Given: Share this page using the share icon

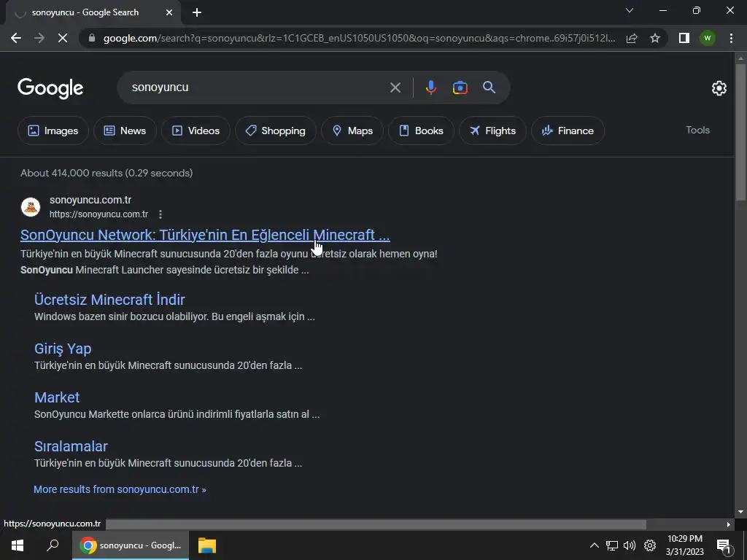Looking at the screenshot, I should [632, 38].
